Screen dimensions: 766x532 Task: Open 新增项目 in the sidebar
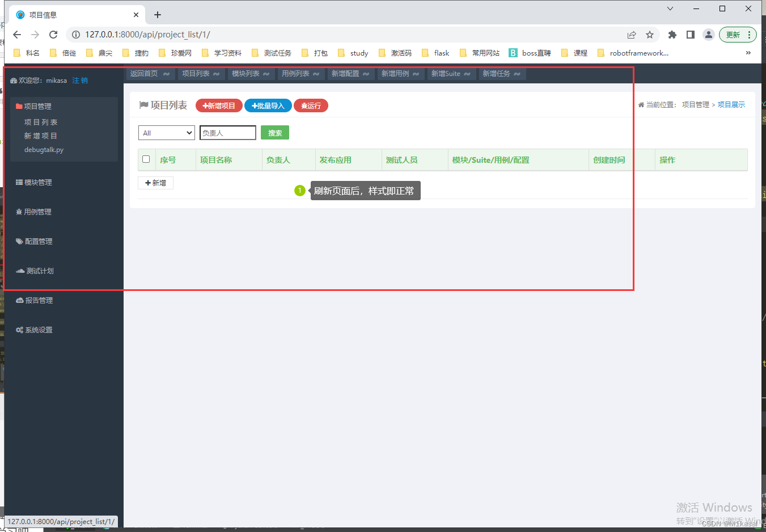(41, 136)
